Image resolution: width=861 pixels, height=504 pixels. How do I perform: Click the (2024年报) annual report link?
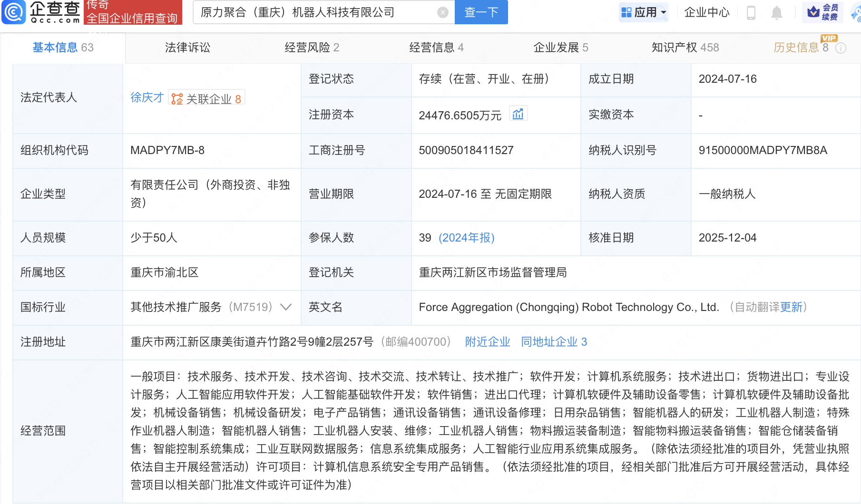tap(466, 238)
